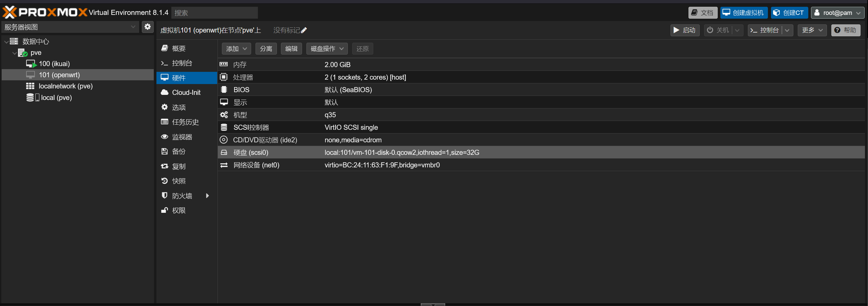Screen dimensions: 868x306
Task: Click the 监视器 monitor eye icon
Action: coord(165,137)
